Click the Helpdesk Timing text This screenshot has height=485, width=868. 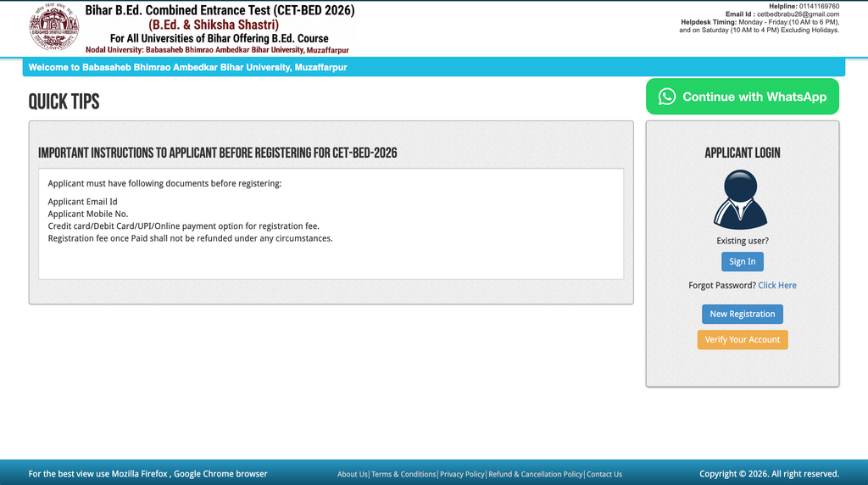tap(759, 26)
